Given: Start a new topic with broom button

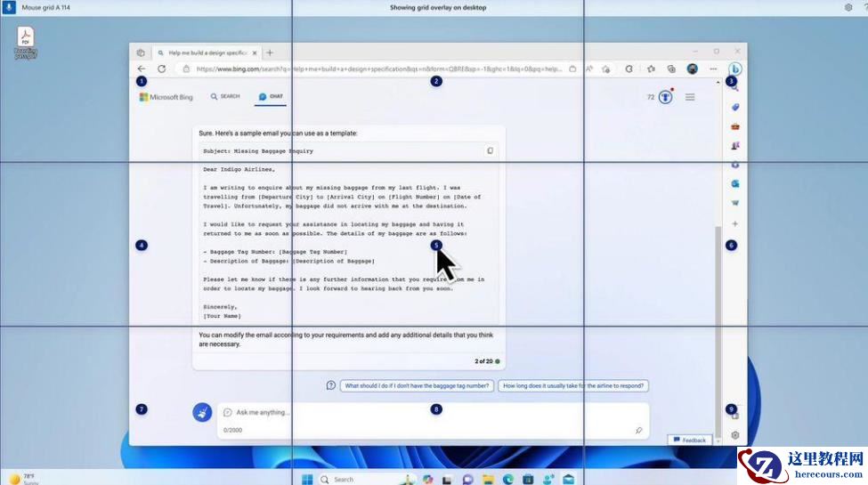Looking at the screenshot, I should click(x=202, y=412).
